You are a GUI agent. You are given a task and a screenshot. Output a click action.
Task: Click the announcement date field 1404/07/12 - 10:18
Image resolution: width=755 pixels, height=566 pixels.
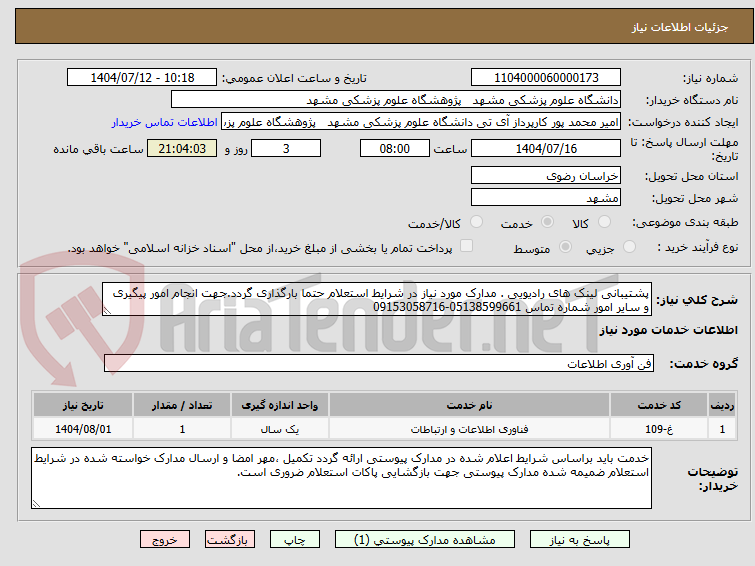coord(142,78)
